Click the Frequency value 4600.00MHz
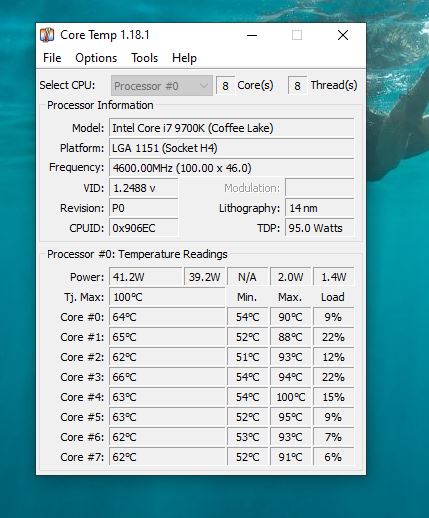429x518 pixels. [231, 168]
